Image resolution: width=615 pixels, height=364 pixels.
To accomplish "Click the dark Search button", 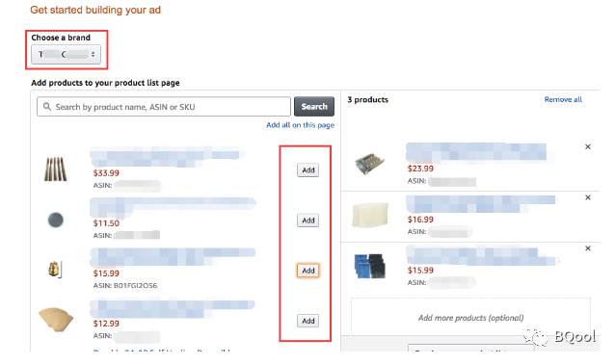I will (314, 107).
